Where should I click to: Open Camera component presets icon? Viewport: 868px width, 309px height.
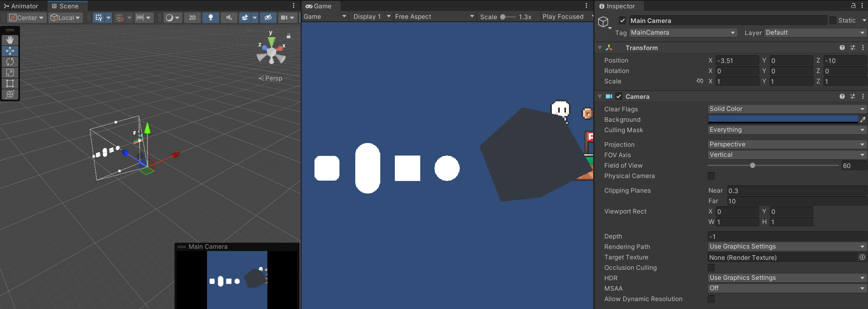(x=853, y=96)
